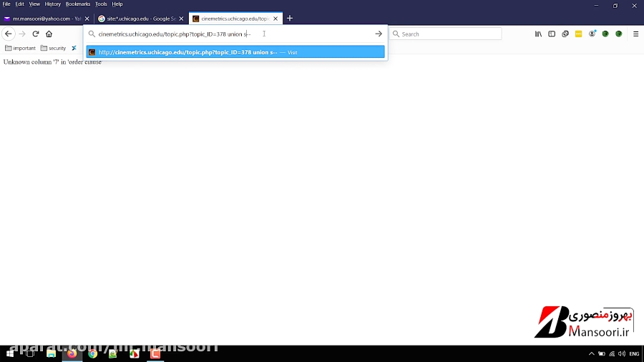
Task: Open the Bookmarks menu
Action: coord(77,4)
